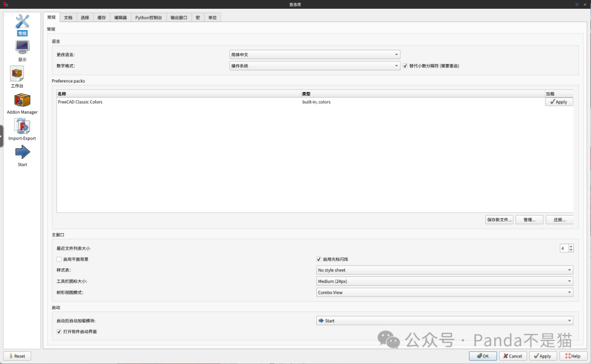Click the 加载 column header
The height and width of the screenshot is (364, 591).
559,94
